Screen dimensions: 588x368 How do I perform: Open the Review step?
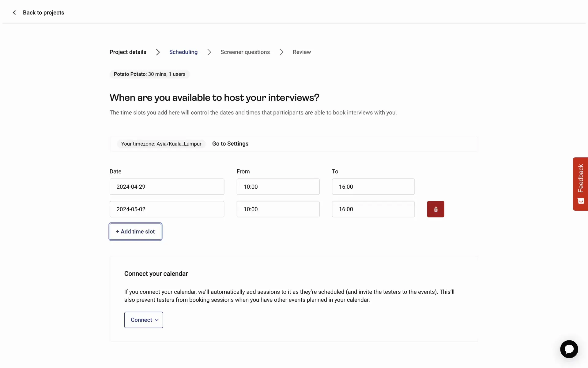(x=302, y=52)
